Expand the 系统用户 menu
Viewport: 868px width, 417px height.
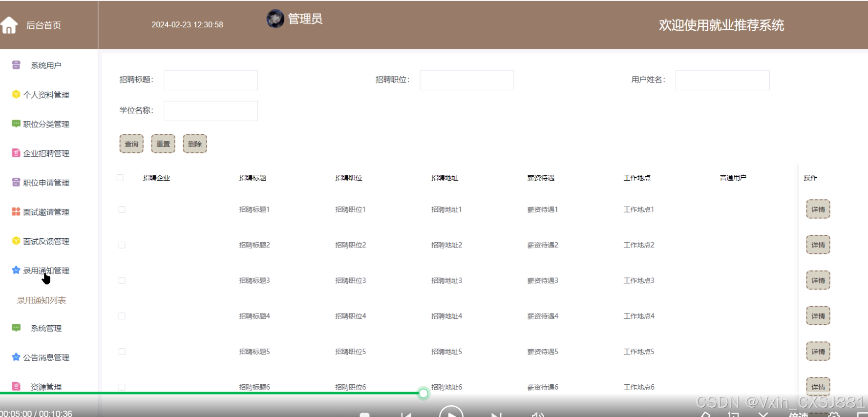pos(46,65)
